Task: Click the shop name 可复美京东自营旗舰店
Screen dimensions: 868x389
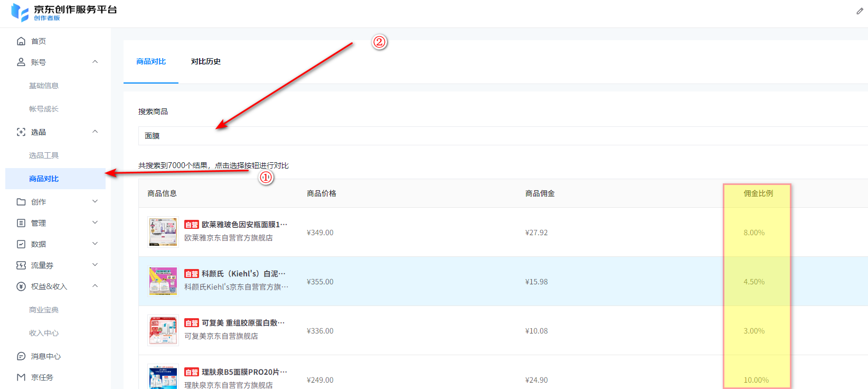Action: [221, 336]
